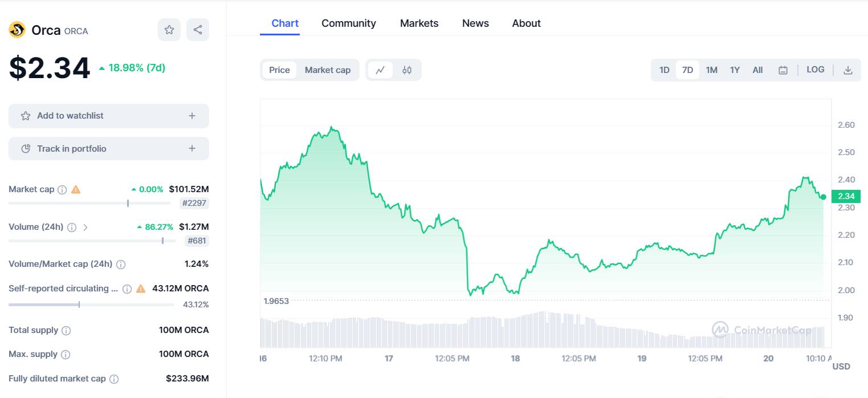Set chart range to 1D
868x398 pixels.
[x=665, y=70]
